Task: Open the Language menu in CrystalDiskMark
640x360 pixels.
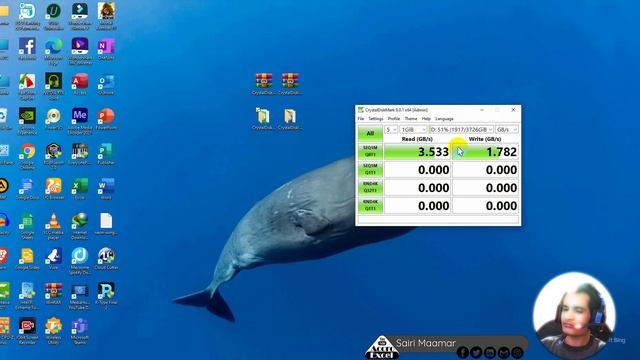Action: point(444,119)
